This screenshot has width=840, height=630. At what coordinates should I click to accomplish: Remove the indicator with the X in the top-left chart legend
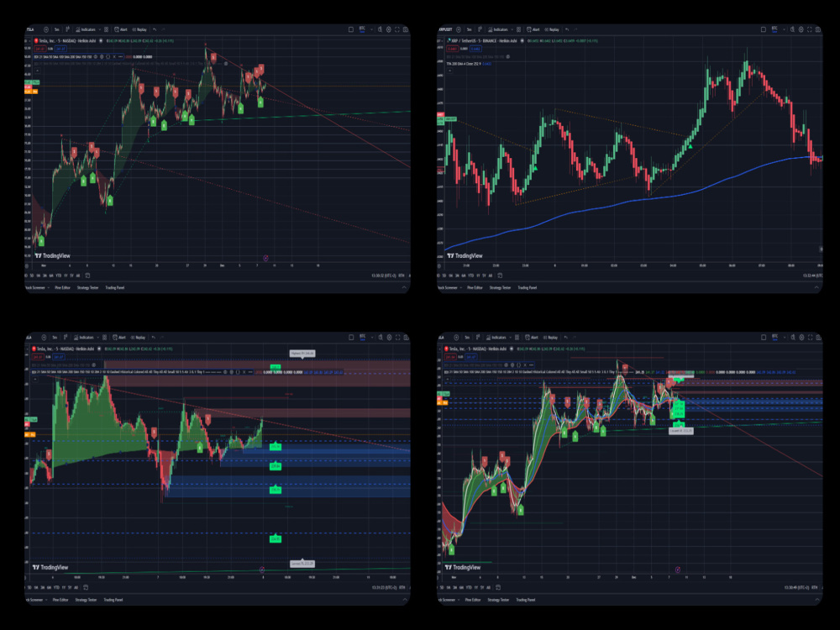point(114,57)
